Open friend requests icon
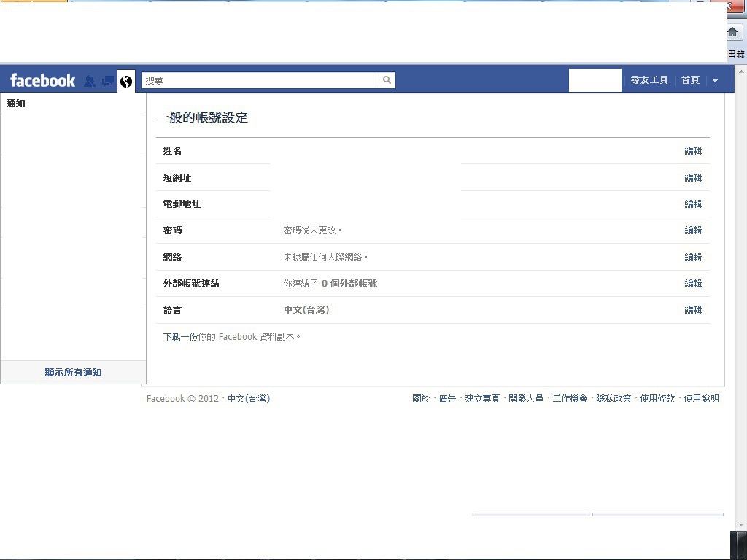The image size is (747, 560). click(x=89, y=81)
